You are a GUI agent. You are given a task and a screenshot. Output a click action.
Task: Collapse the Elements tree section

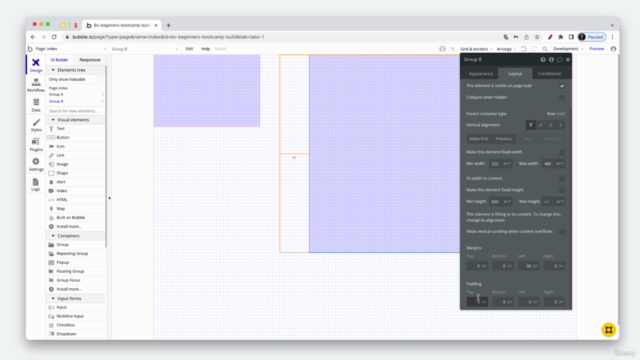pyautogui.click(x=53, y=70)
